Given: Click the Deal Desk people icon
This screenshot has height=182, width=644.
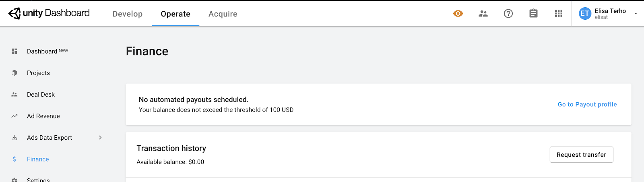Looking at the screenshot, I should (14, 95).
